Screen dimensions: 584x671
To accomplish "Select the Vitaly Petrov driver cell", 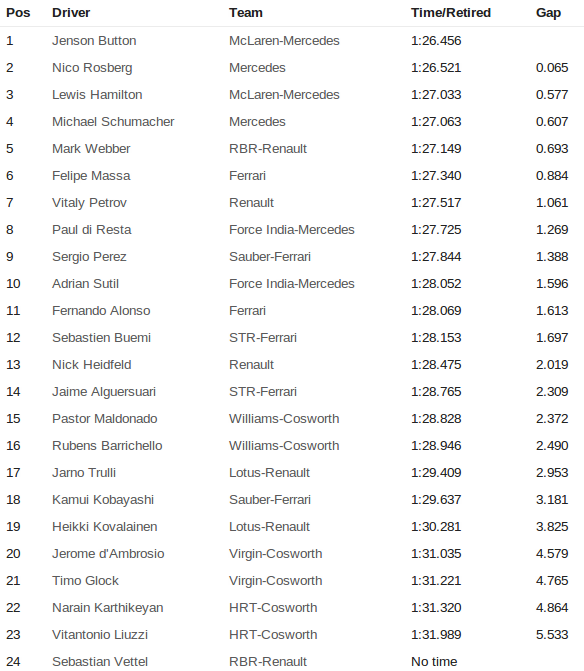I will [89, 202].
